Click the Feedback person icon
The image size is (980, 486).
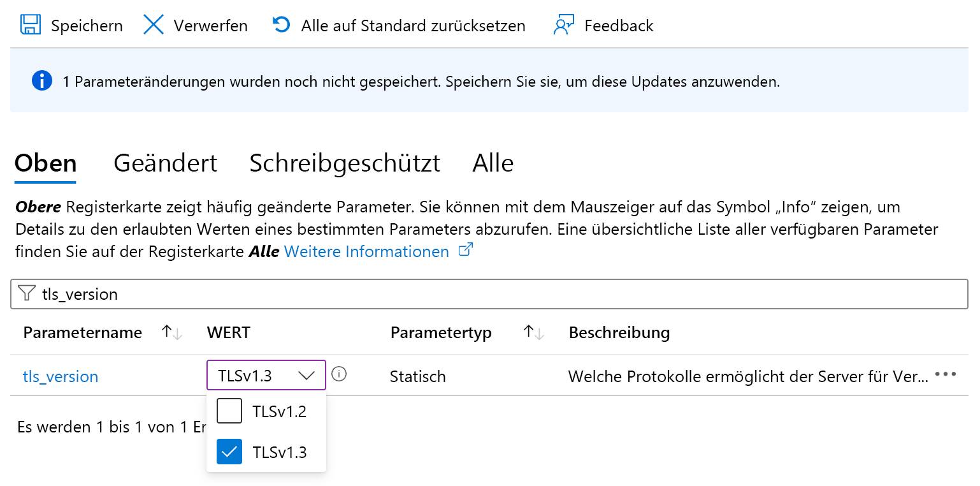click(x=564, y=25)
